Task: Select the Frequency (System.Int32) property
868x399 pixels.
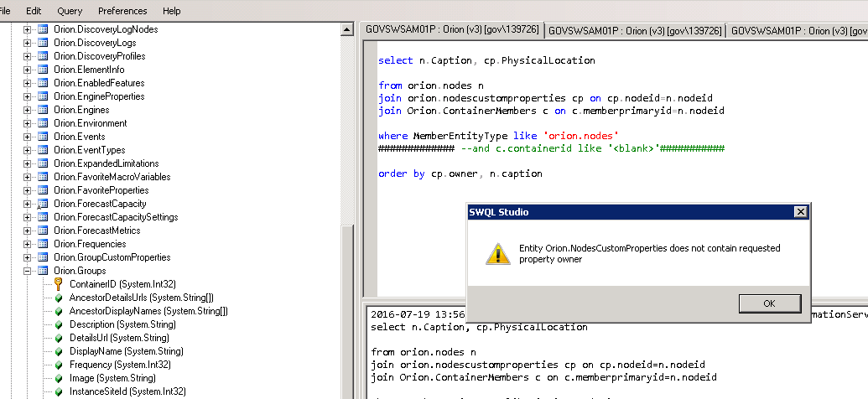Action: (x=120, y=365)
